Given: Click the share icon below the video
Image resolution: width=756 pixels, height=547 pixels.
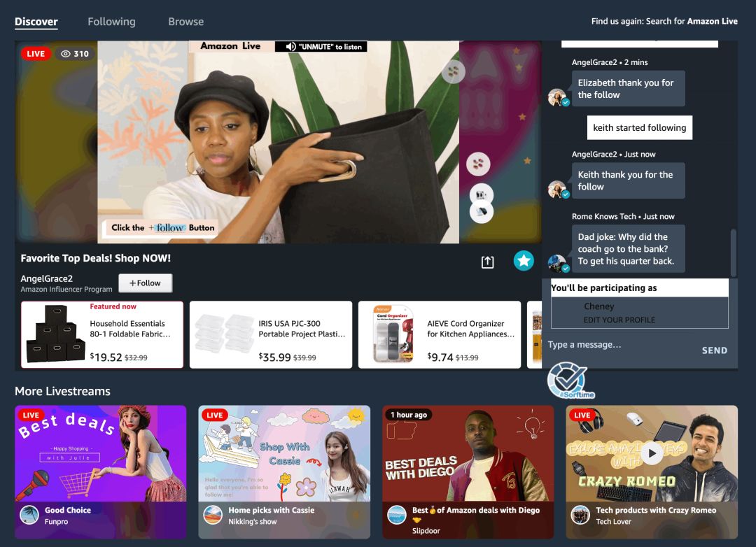Looking at the screenshot, I should (487, 262).
